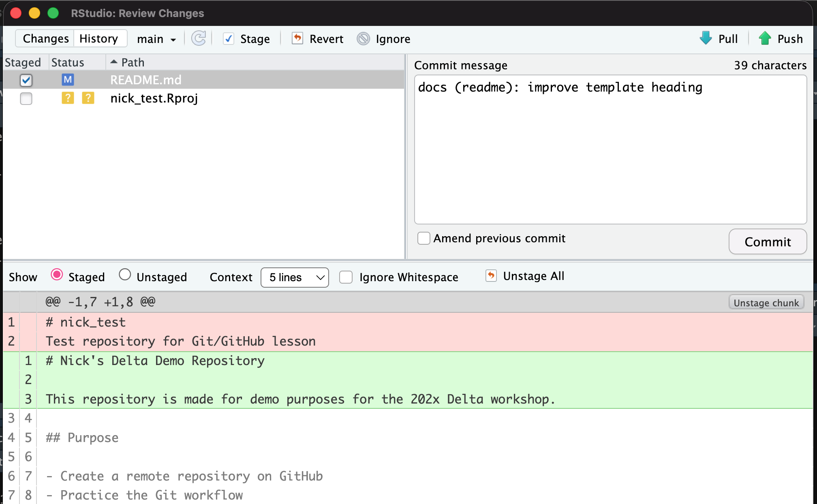Click the question-mark status icon for nick_test.Rproj
The width and height of the screenshot is (817, 504).
point(68,98)
